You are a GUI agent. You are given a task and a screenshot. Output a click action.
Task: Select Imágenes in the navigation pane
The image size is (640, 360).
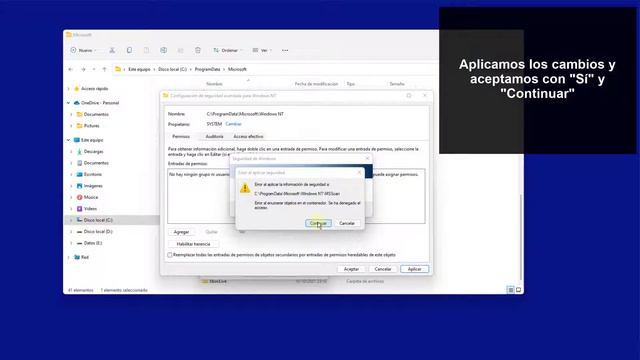93,186
